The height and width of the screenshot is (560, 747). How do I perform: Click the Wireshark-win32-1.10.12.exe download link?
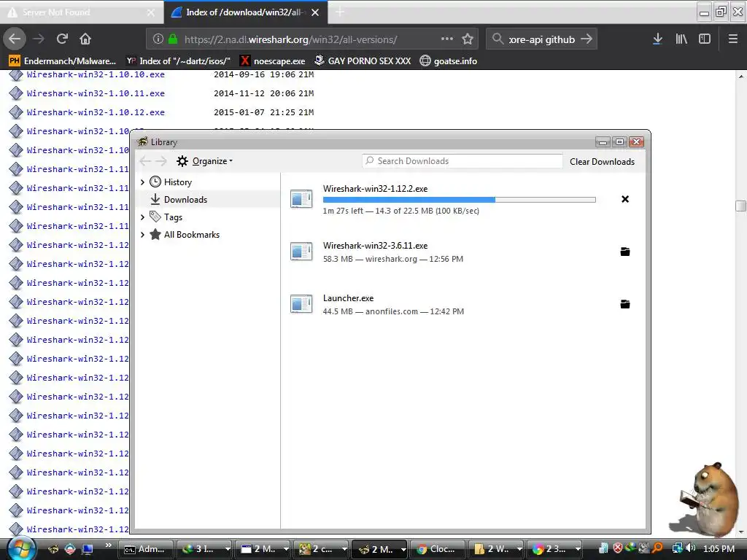96,112
